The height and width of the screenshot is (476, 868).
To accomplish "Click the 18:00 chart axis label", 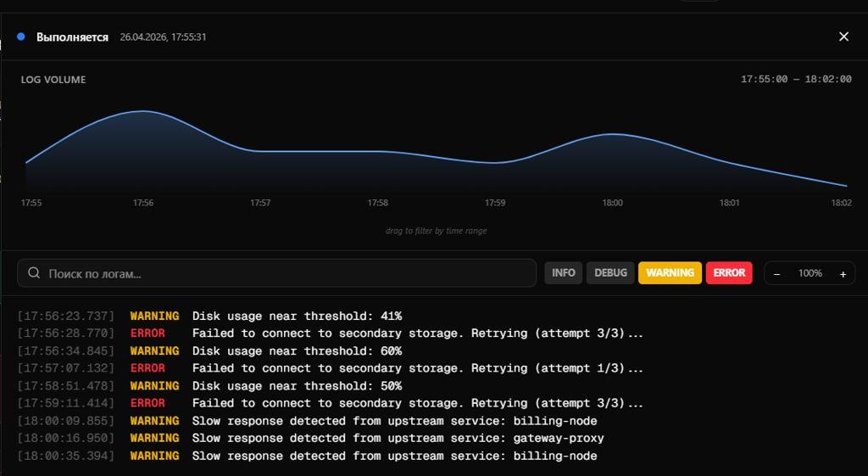I will coord(612,203).
